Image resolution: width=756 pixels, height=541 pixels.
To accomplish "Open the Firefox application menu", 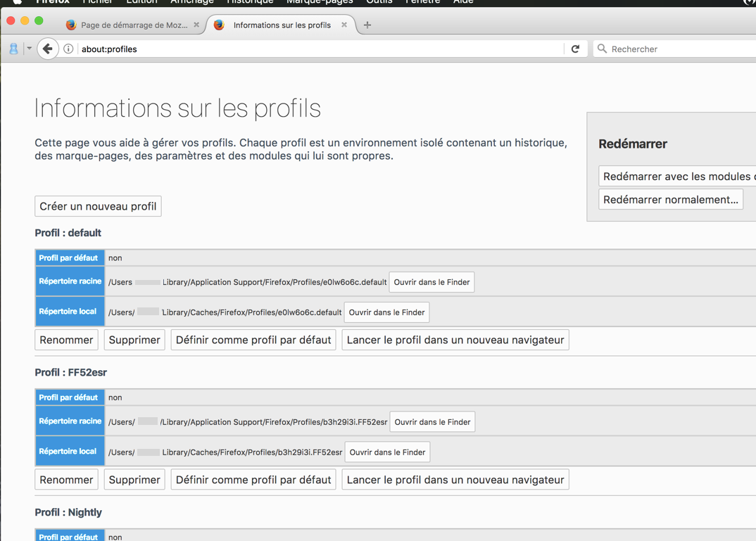I will [x=53, y=2].
